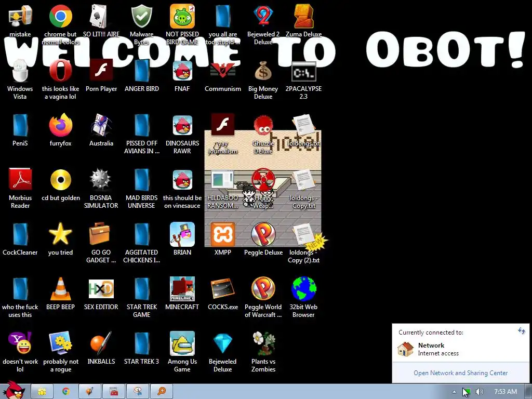Select the Windows Vista icon
Screen dimensions: 532x399
coord(20,71)
